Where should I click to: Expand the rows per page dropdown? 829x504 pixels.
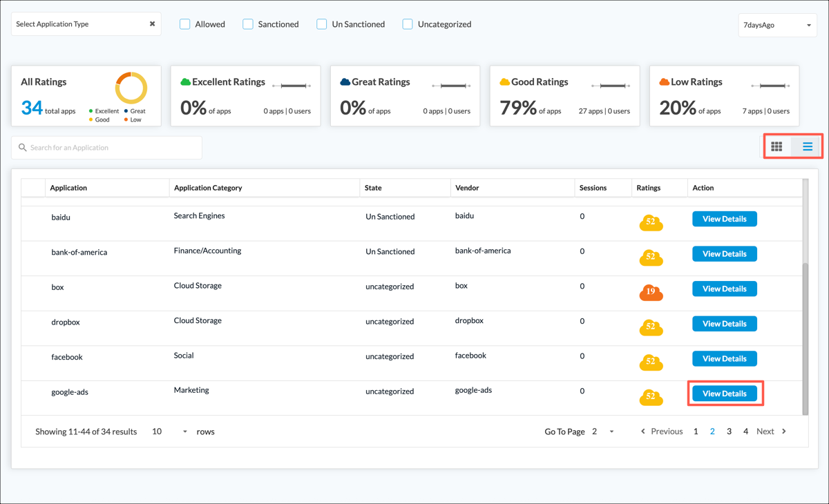pos(170,432)
